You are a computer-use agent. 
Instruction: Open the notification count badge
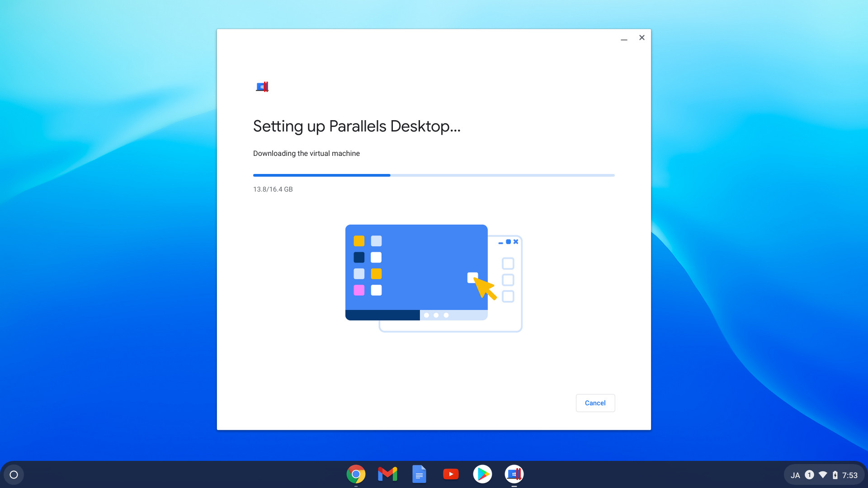coord(809,475)
